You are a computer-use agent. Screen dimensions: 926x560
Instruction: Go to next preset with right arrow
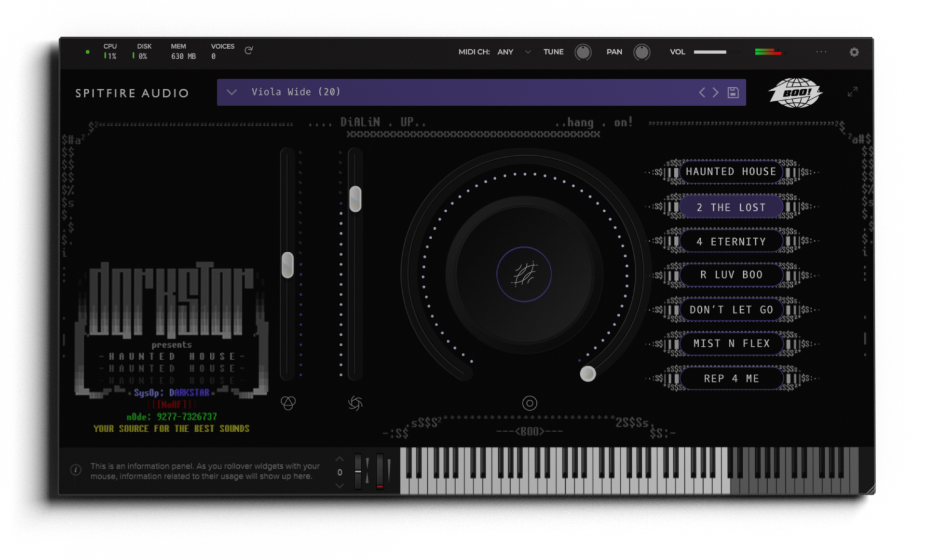click(x=716, y=93)
